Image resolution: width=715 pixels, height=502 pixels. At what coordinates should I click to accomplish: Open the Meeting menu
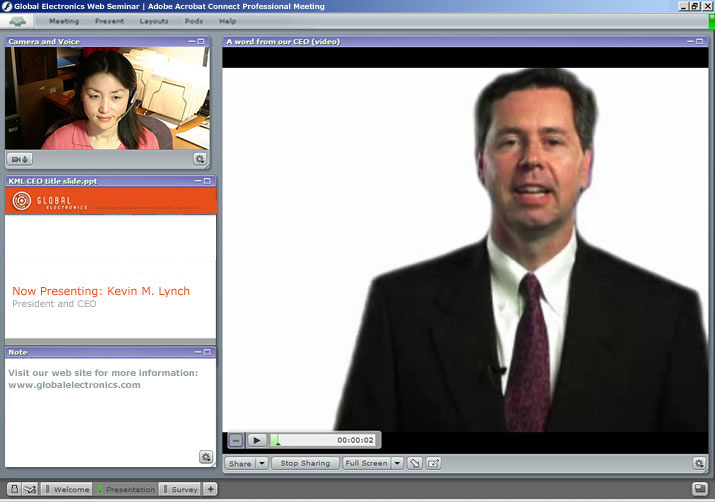coord(64,21)
